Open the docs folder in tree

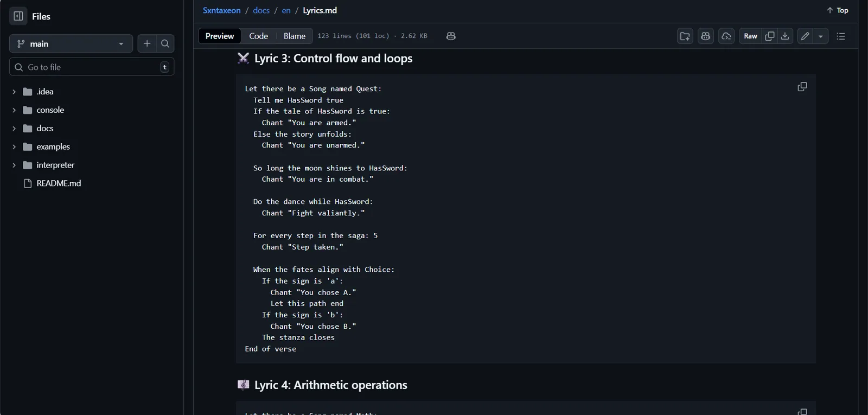pyautogui.click(x=45, y=129)
